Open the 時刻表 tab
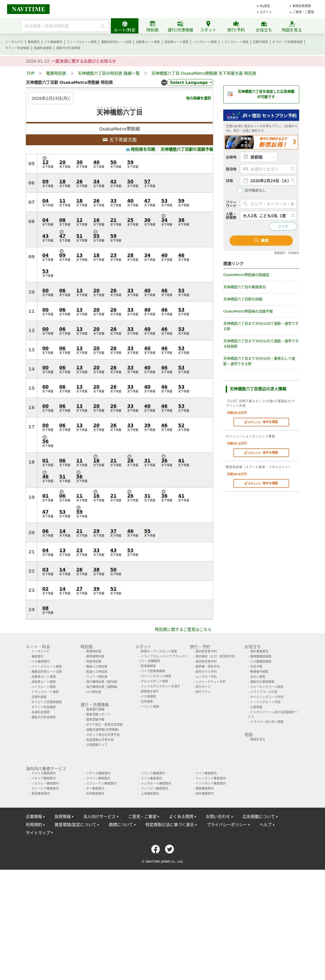 coord(152,26)
